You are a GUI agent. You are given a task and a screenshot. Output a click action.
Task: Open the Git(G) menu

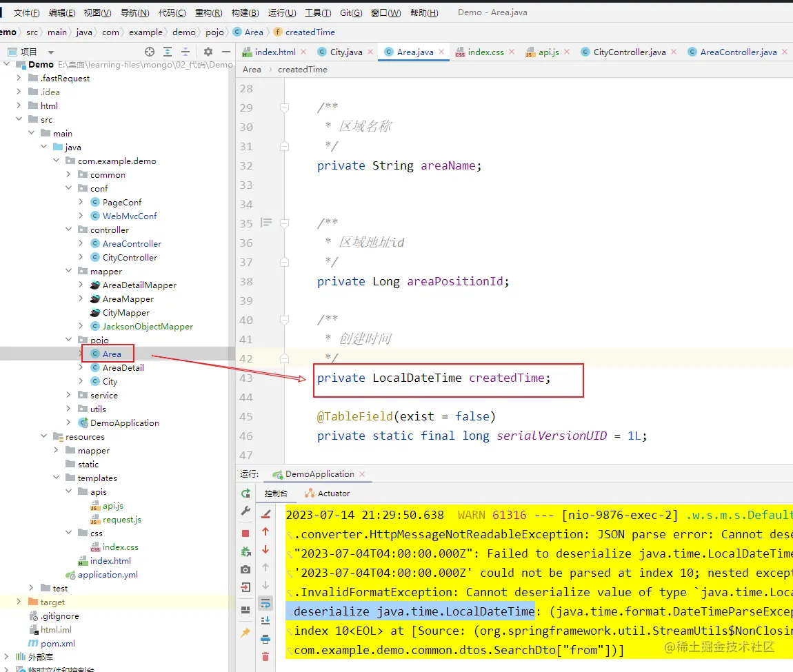pyautogui.click(x=351, y=12)
